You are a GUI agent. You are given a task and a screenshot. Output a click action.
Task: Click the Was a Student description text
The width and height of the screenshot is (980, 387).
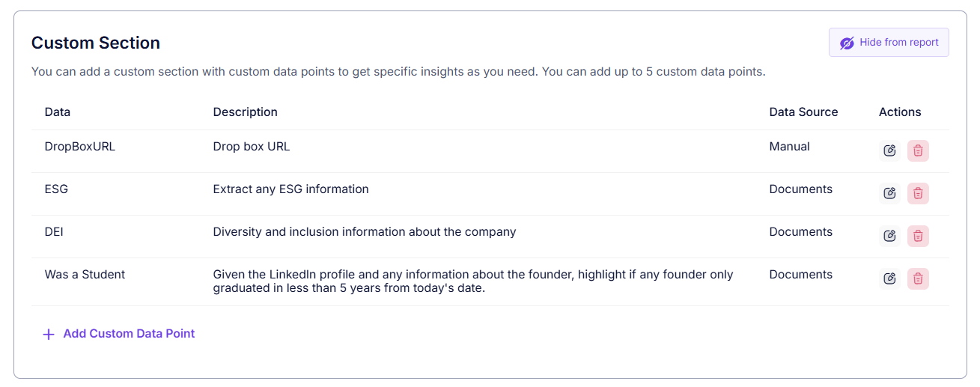tap(472, 281)
